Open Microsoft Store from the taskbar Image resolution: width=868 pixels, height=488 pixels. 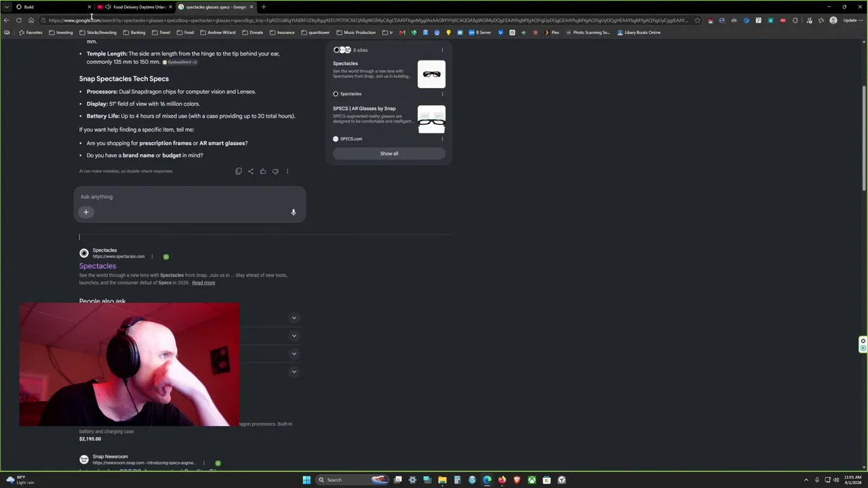click(x=547, y=480)
